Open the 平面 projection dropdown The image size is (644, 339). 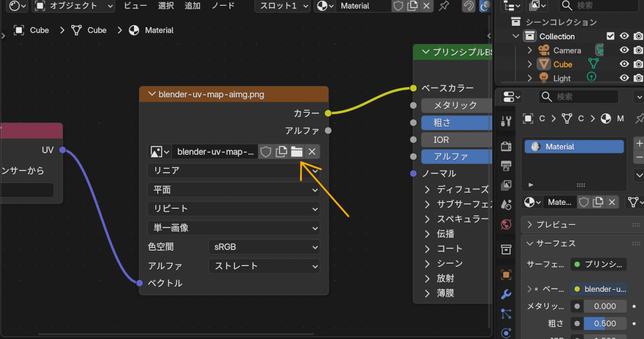[x=234, y=190]
